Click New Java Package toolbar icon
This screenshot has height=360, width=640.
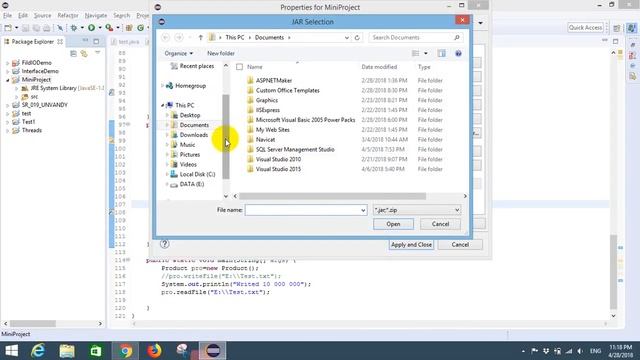pos(129,28)
